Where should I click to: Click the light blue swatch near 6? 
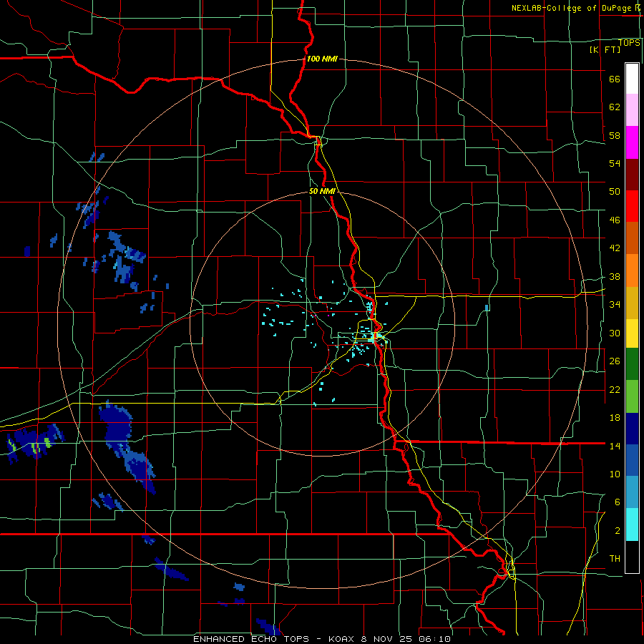(x=632, y=493)
